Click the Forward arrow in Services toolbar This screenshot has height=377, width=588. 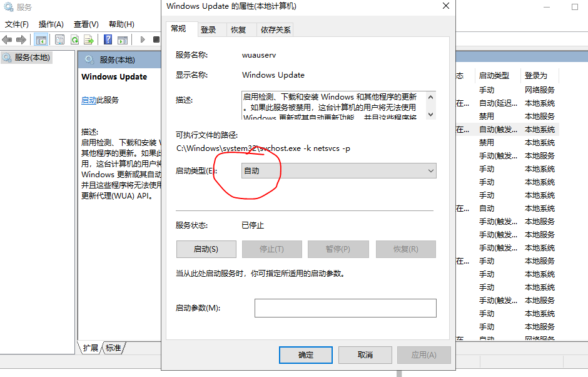point(21,39)
